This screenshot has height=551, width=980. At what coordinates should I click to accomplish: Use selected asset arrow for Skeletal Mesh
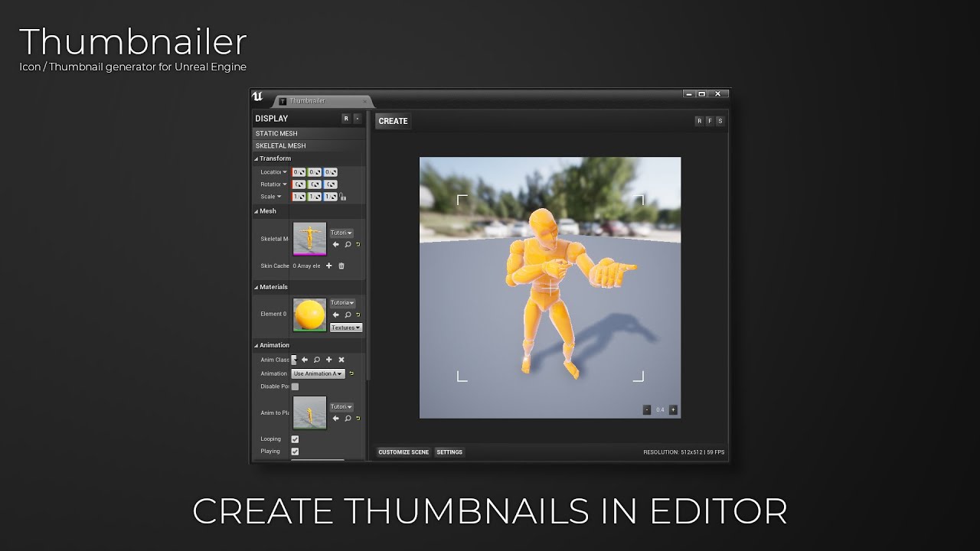click(x=335, y=245)
